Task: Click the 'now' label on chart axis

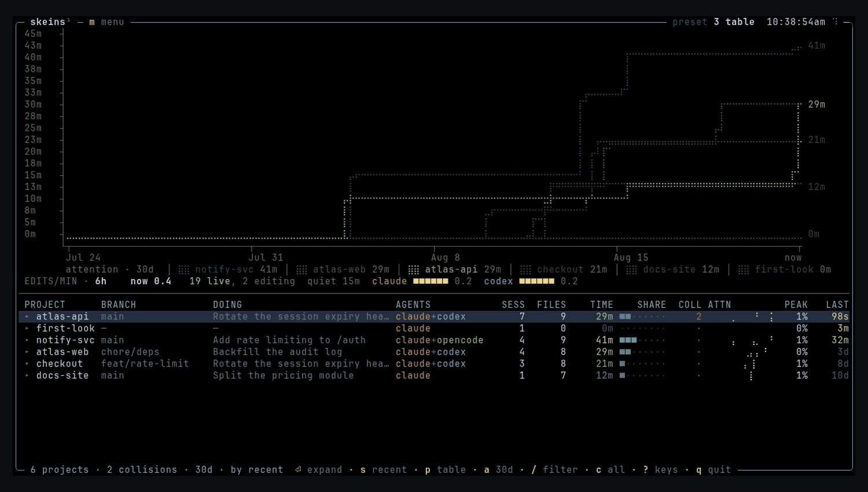Action: (x=793, y=258)
